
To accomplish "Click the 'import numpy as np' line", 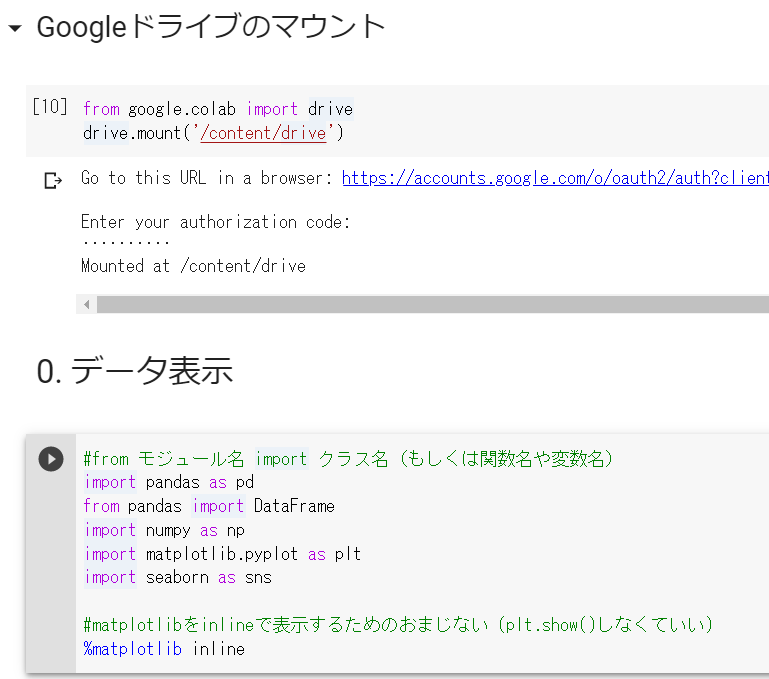I will [x=164, y=530].
